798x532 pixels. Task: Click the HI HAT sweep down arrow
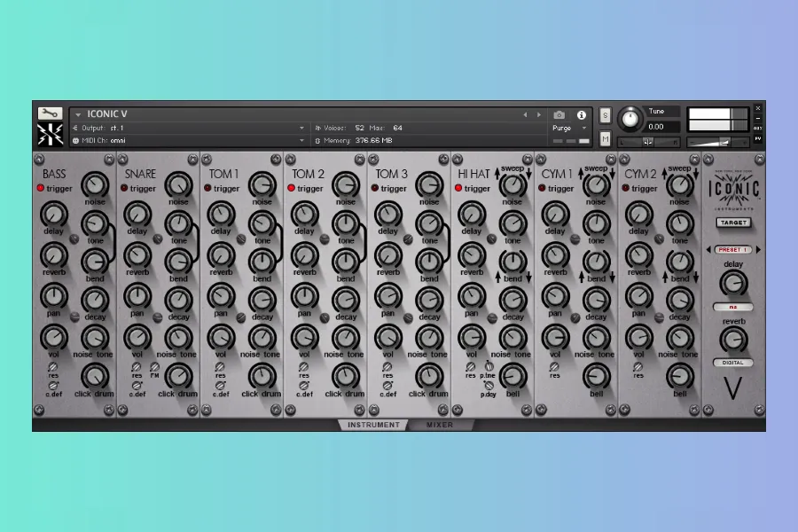[x=528, y=173]
